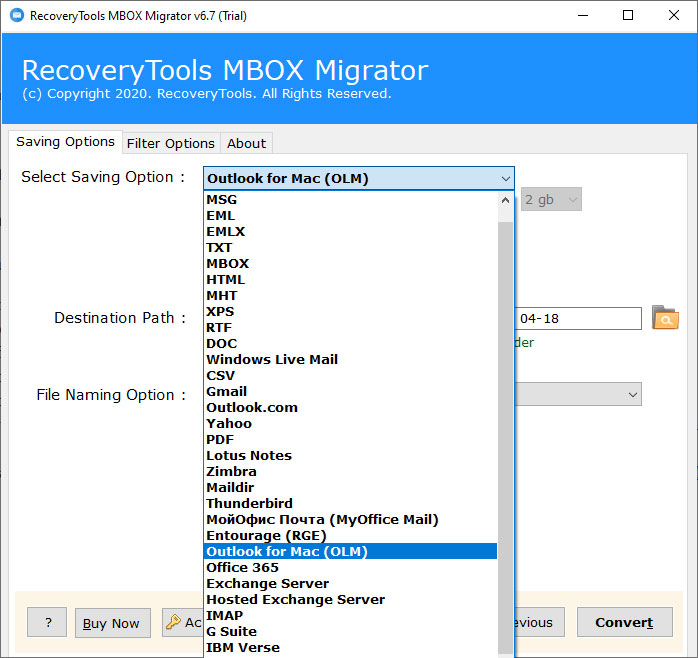Choose MSG from the saving list

pos(350,199)
